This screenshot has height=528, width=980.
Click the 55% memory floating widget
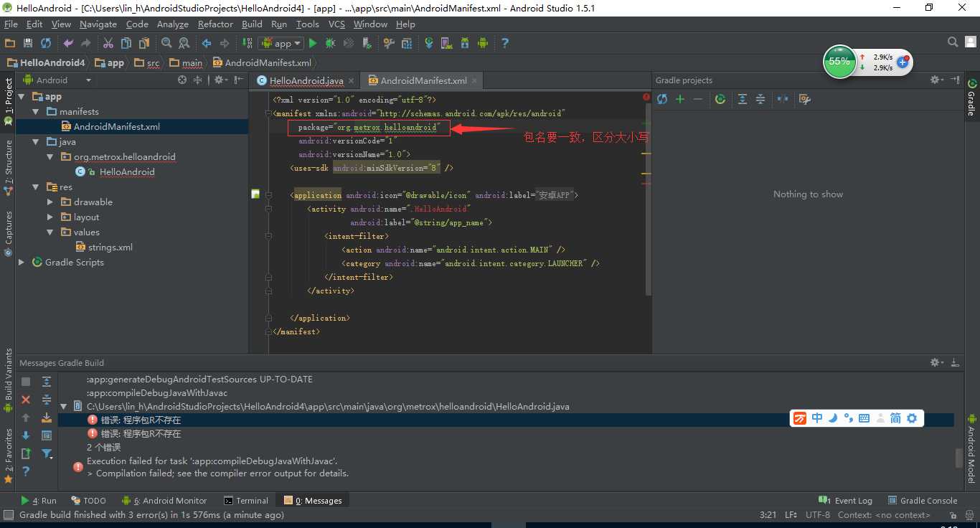pyautogui.click(x=839, y=62)
